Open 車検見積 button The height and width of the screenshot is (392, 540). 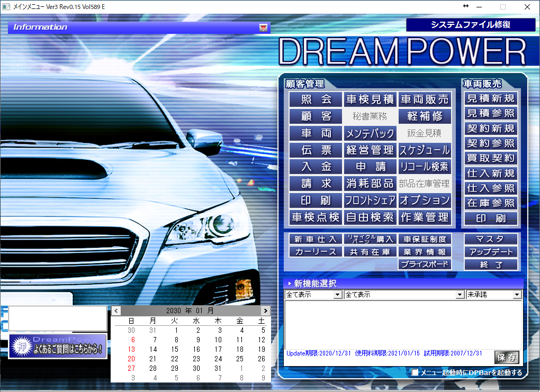click(370, 99)
